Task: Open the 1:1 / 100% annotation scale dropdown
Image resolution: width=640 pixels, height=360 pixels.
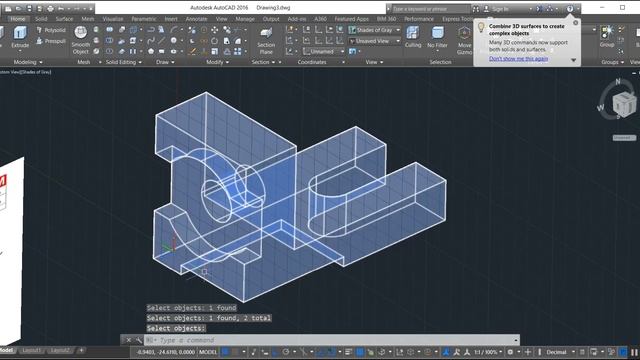Action: 488,352
